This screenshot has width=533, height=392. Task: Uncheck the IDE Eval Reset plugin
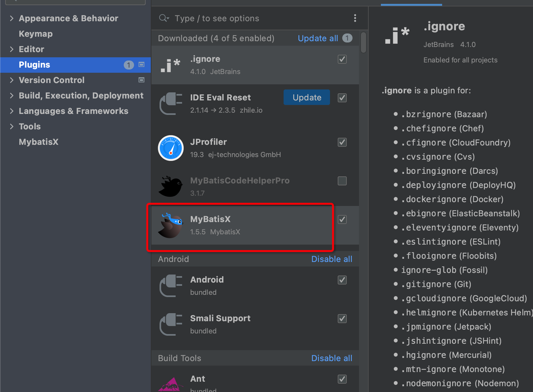342,98
